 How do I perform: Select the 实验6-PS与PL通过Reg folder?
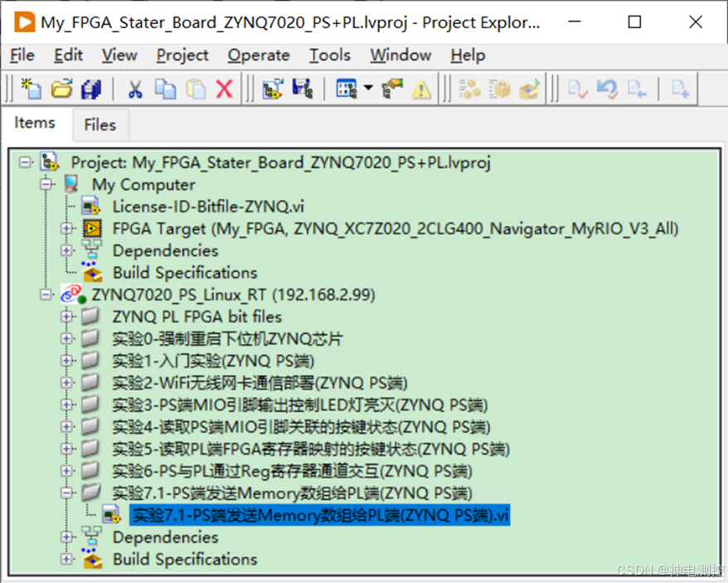point(292,471)
